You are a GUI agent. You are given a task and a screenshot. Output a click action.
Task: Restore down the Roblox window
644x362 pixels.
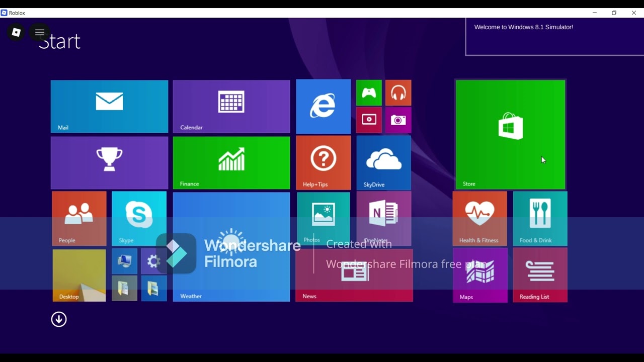614,13
